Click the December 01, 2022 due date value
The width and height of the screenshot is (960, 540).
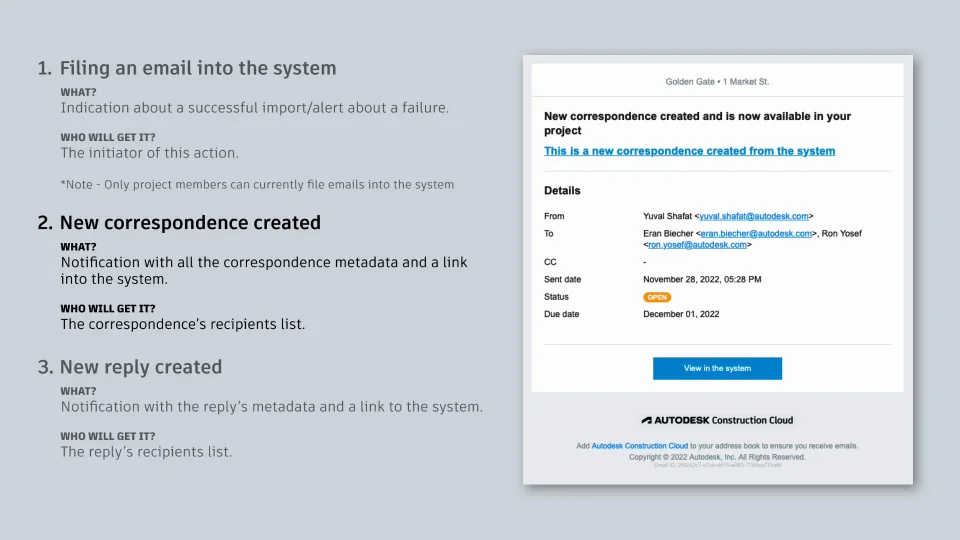click(681, 314)
